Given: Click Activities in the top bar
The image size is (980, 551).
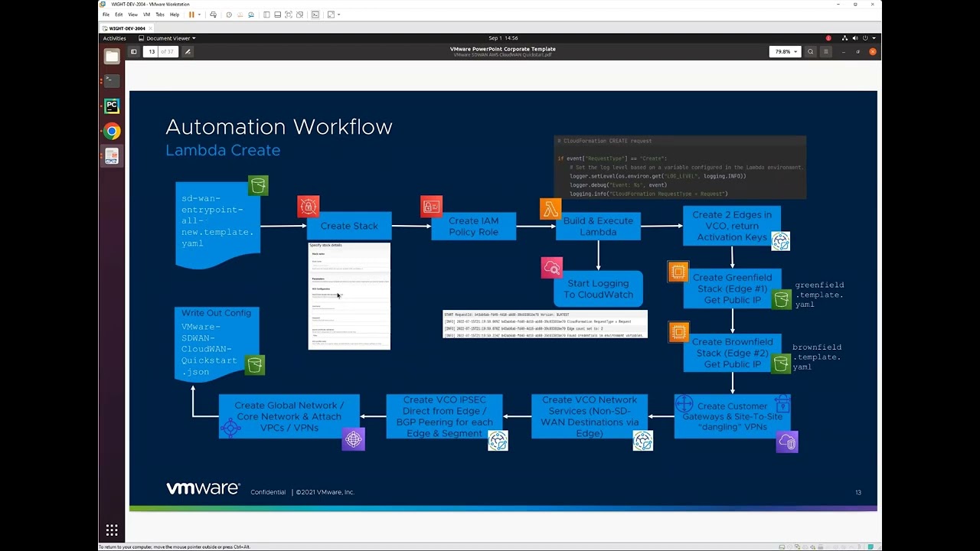Looking at the screenshot, I should pyautogui.click(x=114, y=38).
